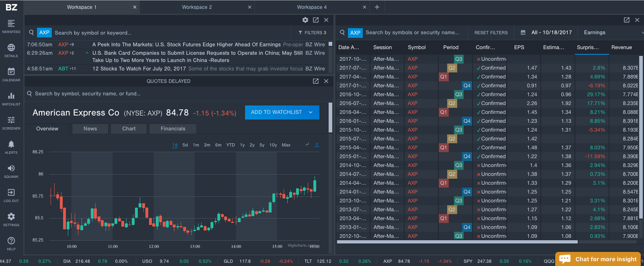Switch to Workspace 2 tab

197,7
